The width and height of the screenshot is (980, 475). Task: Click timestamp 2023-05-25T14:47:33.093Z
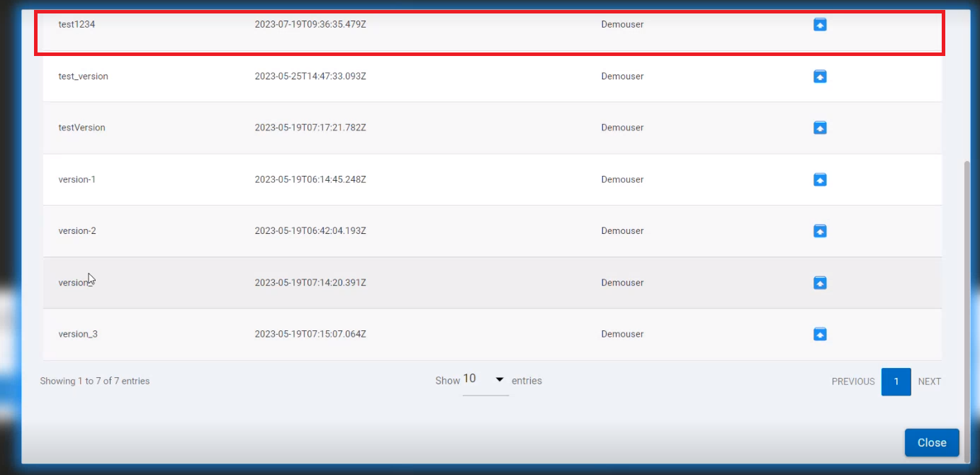(310, 76)
